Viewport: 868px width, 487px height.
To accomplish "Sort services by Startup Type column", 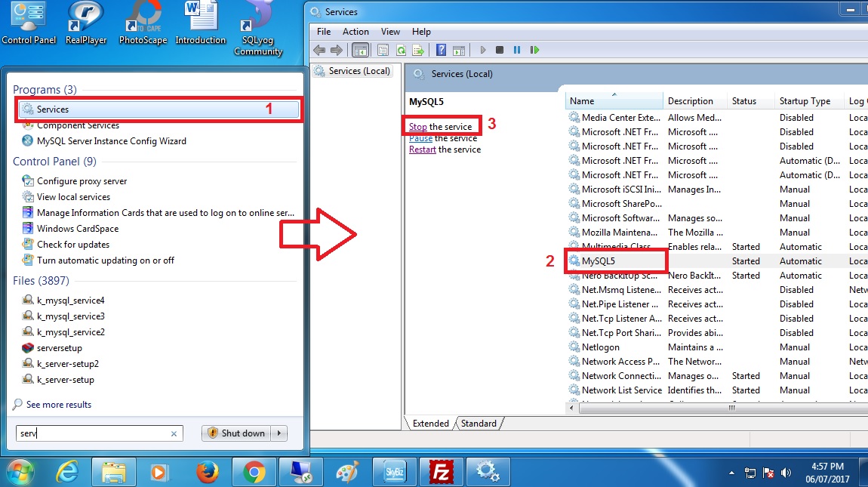I will point(805,101).
